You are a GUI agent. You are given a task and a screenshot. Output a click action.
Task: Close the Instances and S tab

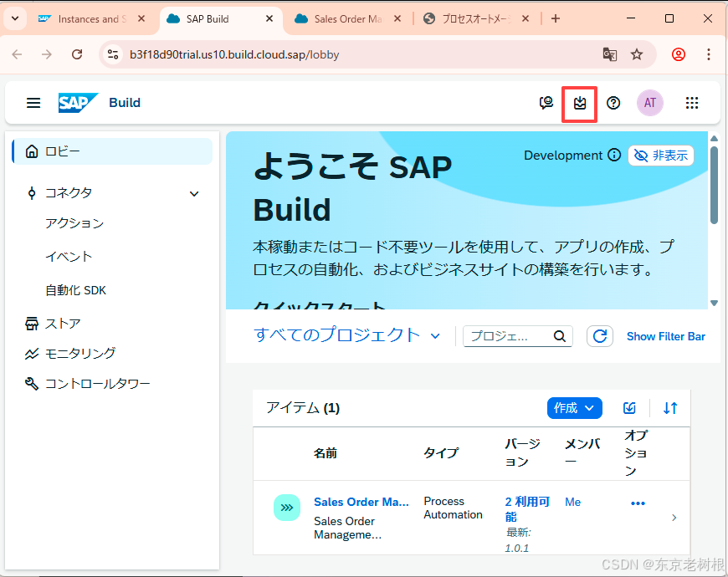pos(141,18)
